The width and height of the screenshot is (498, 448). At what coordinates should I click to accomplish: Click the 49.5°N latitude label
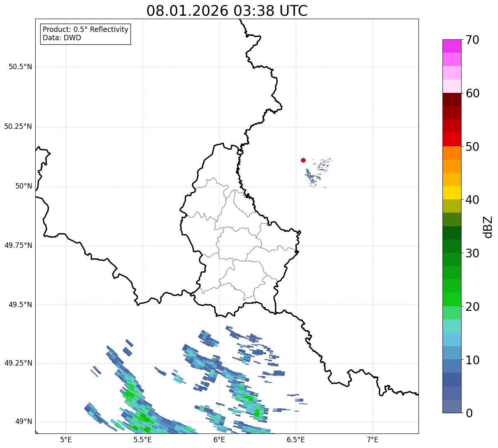click(x=20, y=305)
